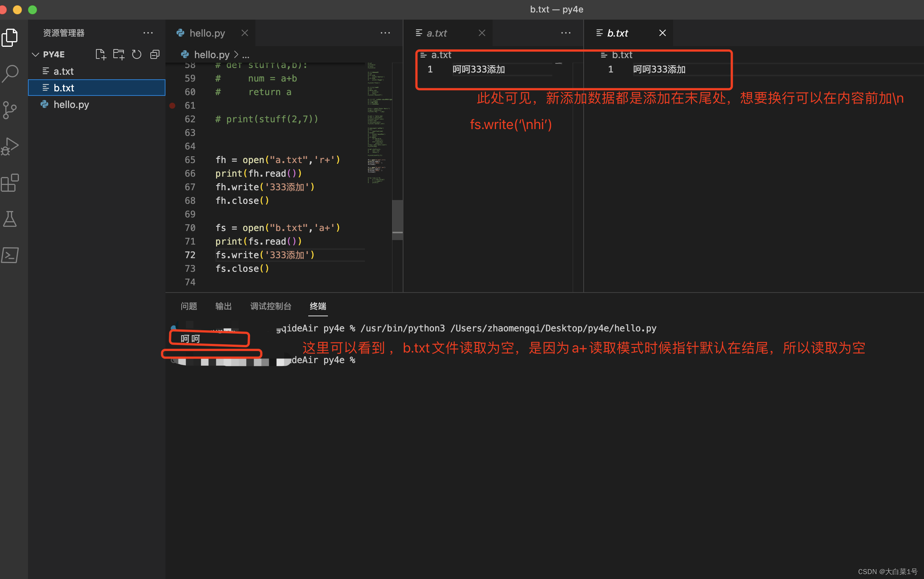Viewport: 924px width, 579px height.
Task: Open the Search view in activity bar
Action: [x=9, y=74]
